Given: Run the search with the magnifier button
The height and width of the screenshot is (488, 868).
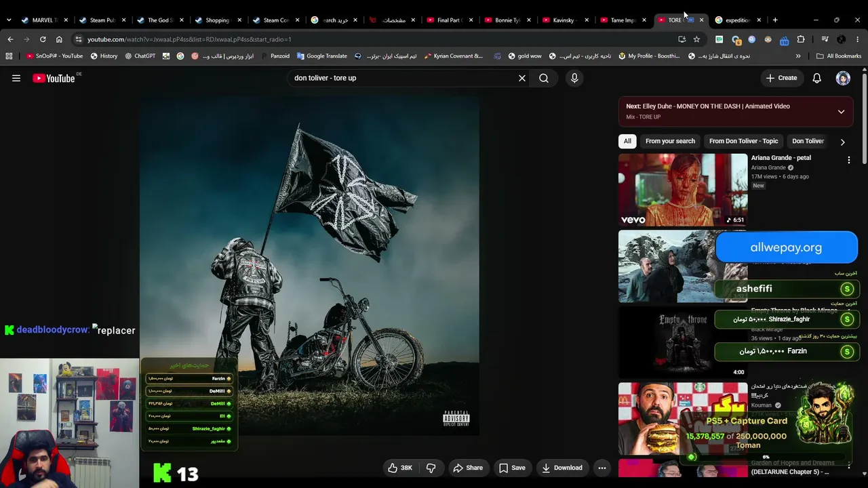Looking at the screenshot, I should tap(544, 78).
